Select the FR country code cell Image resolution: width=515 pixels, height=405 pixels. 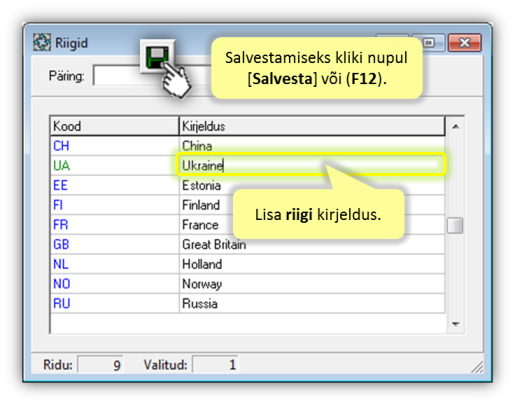pos(114,225)
